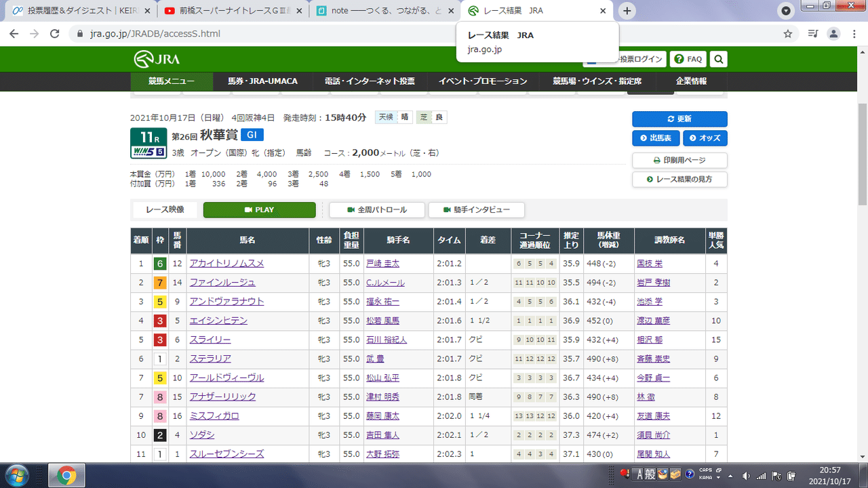Open horse link アカイトリノムスメ
868x488 pixels.
pos(226,264)
